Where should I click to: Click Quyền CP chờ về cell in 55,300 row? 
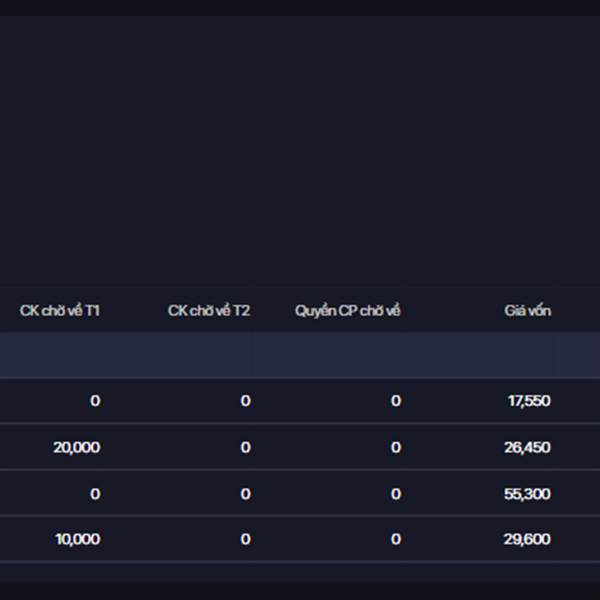click(x=396, y=494)
